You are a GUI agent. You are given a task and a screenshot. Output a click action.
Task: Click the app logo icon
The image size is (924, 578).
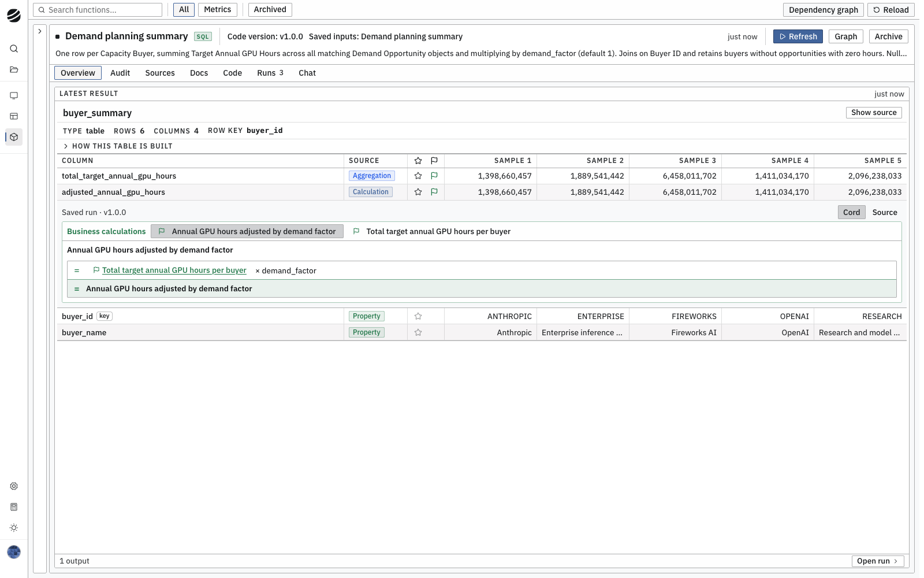click(14, 16)
